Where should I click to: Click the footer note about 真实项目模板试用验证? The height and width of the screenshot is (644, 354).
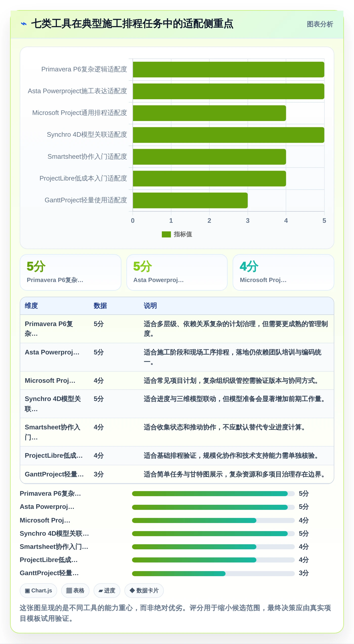coord(175,613)
